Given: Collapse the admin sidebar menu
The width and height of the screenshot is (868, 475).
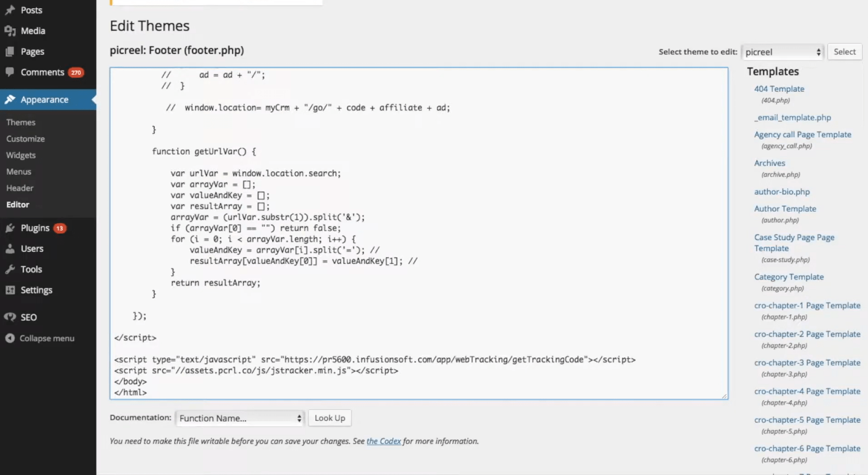Looking at the screenshot, I should [x=47, y=338].
